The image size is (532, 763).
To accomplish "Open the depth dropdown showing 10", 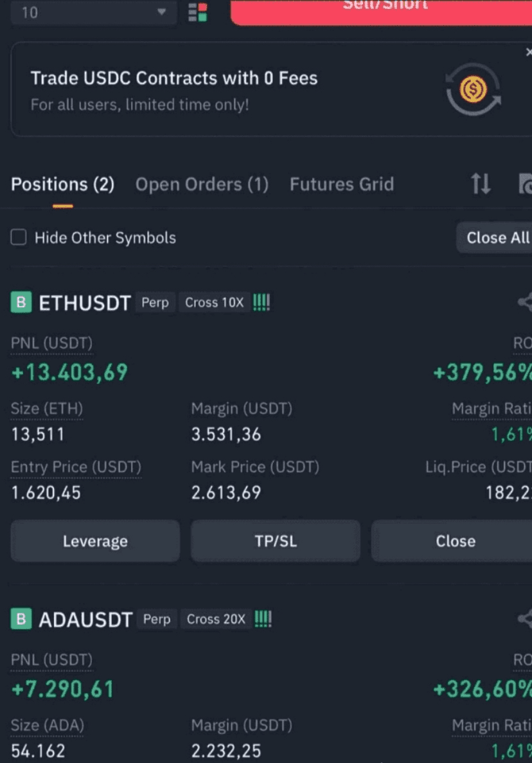I will click(x=93, y=12).
